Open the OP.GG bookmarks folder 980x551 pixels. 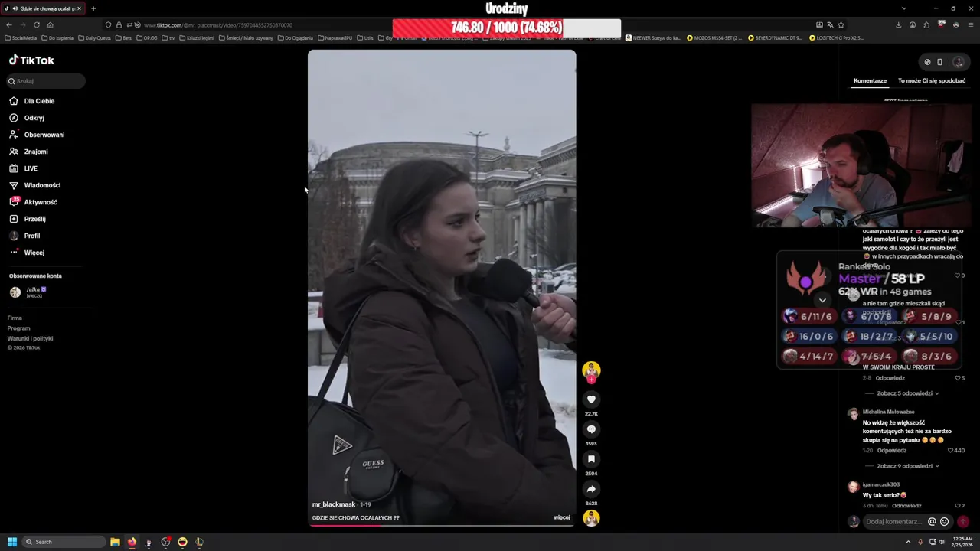coord(147,37)
